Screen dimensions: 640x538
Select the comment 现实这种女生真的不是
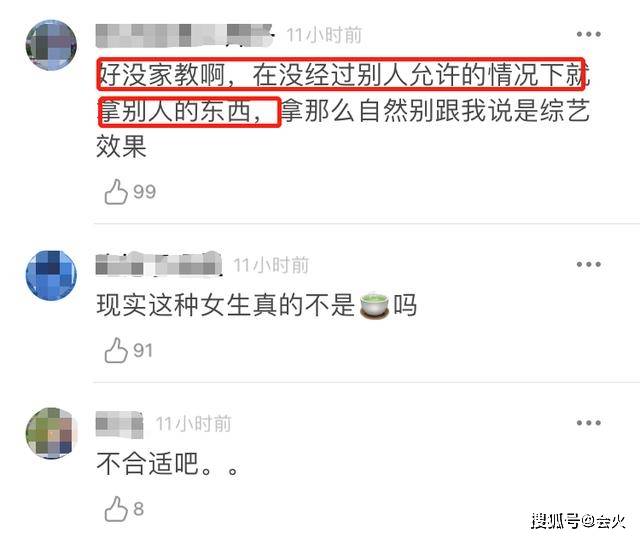coord(226,305)
